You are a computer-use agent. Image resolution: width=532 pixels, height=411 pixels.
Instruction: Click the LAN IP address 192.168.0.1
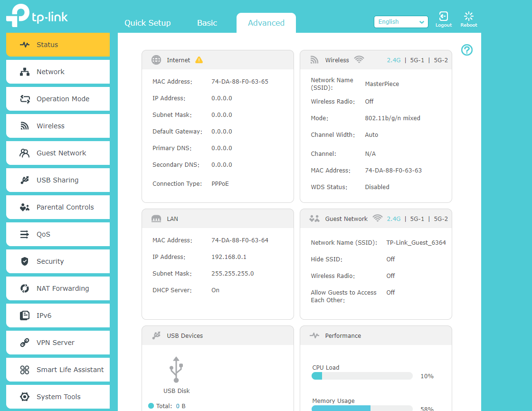[229, 257]
